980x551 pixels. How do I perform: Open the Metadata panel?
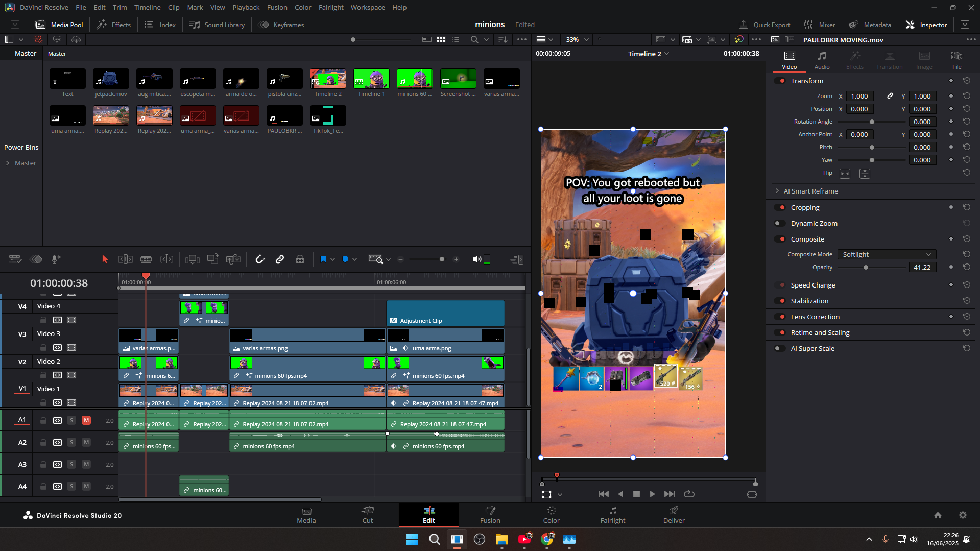point(870,25)
